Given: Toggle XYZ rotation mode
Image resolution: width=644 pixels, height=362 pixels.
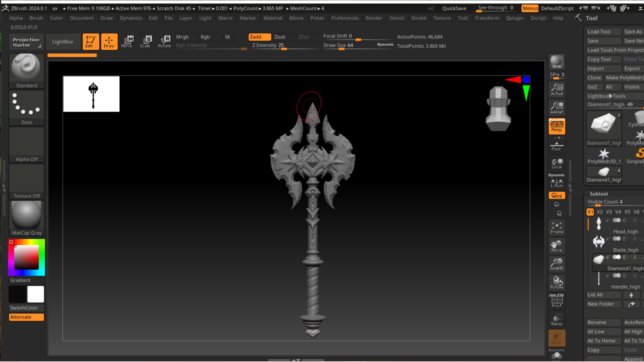Looking at the screenshot, I should (x=557, y=195).
